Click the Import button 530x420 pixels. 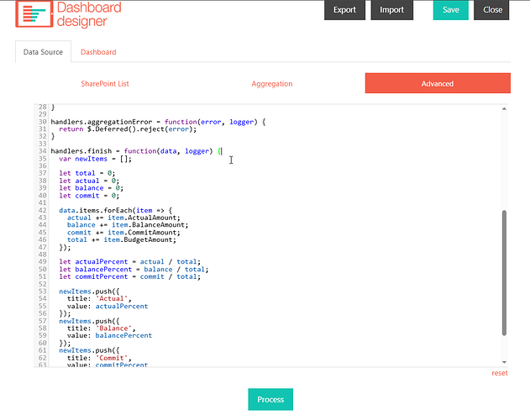pyautogui.click(x=391, y=10)
